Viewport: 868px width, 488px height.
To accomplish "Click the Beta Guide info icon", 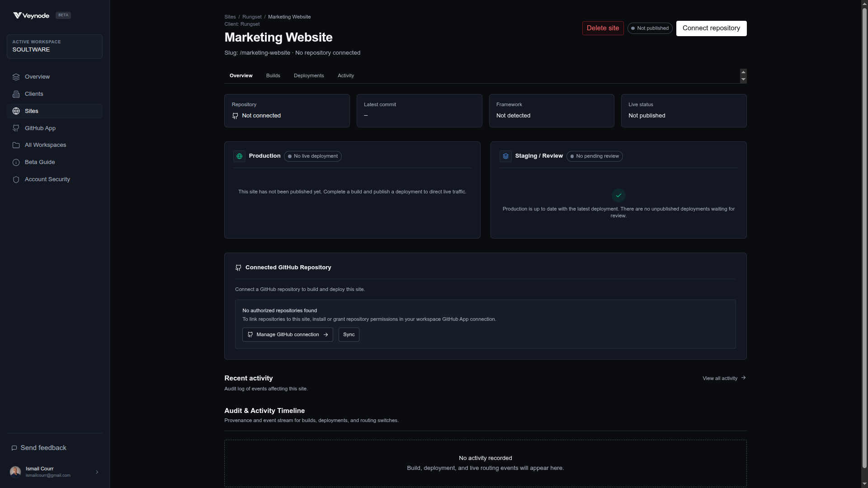I will tap(16, 162).
